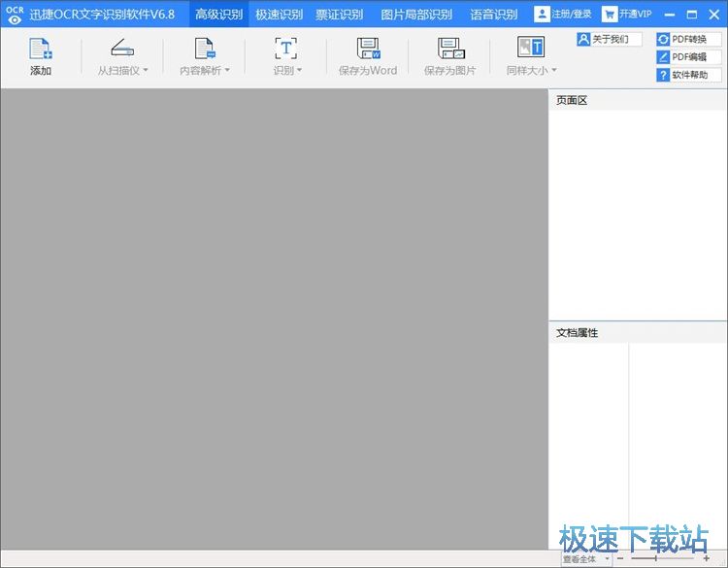Select the 图片局部识别 tab
Screen dimensions: 728x568
(x=416, y=15)
